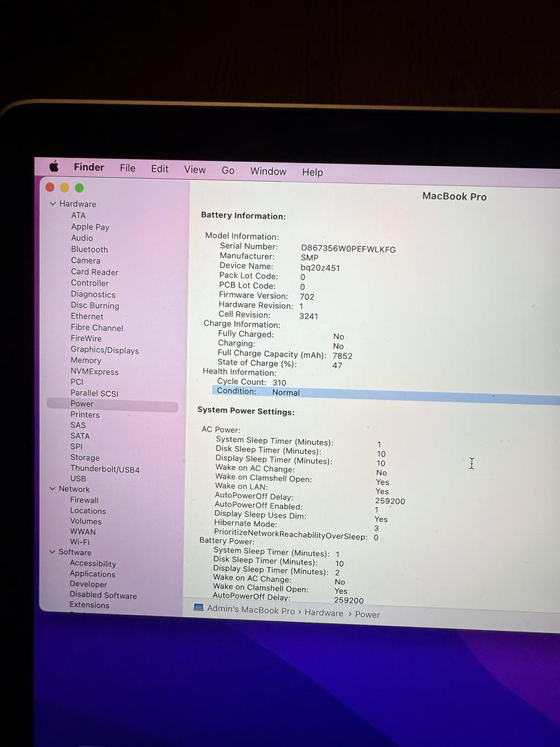This screenshot has height=747, width=560.
Task: Click Admin's MacBook Pro laptop icon in path bar
Action: [x=198, y=607]
